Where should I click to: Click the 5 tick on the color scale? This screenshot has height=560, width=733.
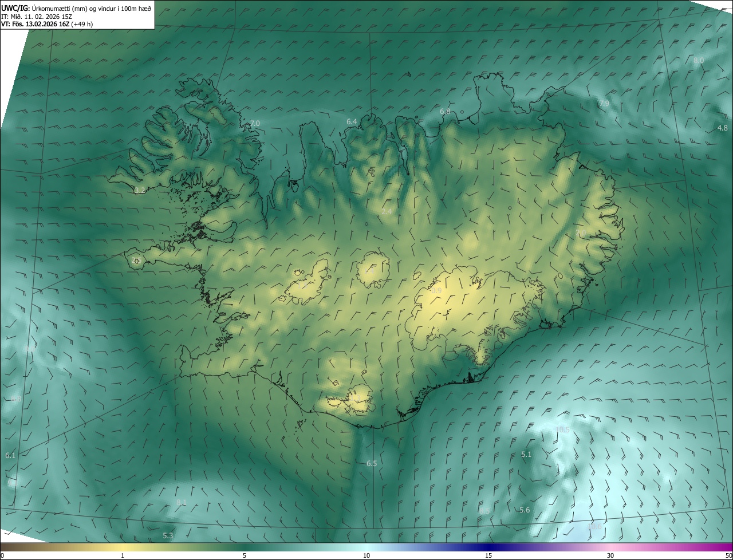click(245, 555)
